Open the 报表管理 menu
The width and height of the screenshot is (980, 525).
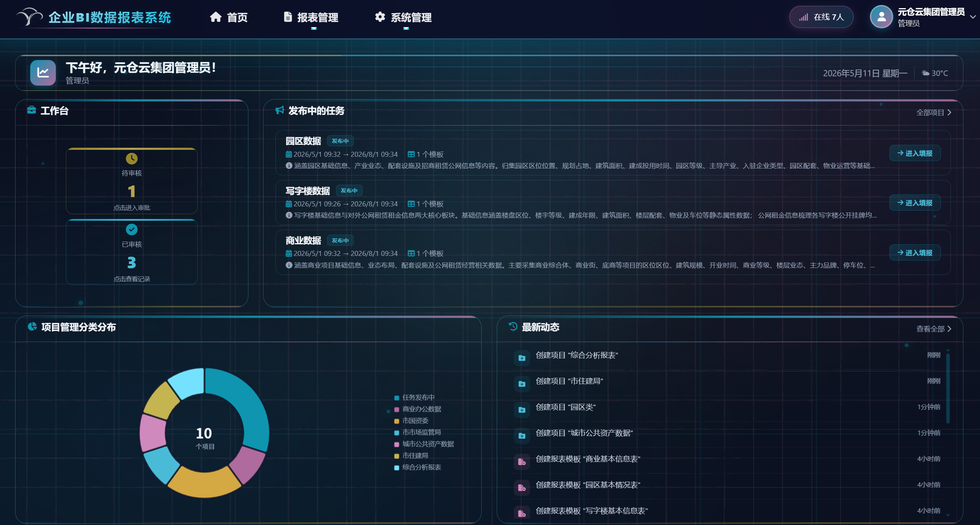click(x=311, y=17)
